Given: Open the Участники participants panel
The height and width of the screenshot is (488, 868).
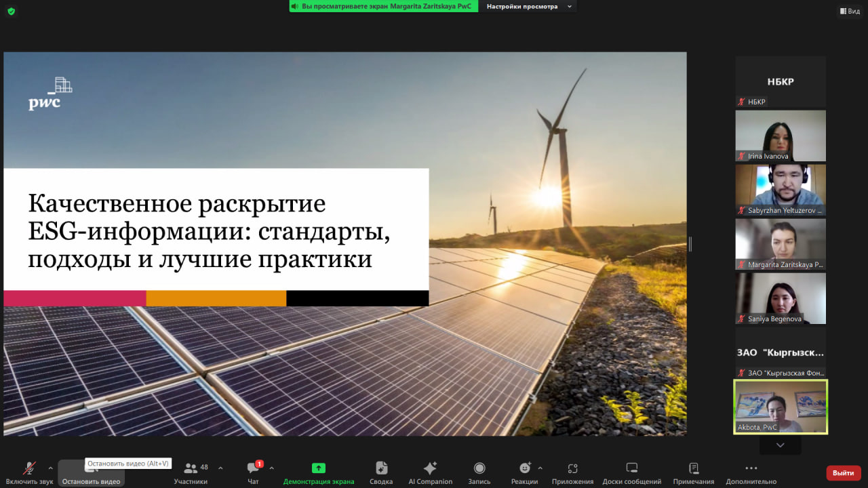Looking at the screenshot, I should (191, 472).
